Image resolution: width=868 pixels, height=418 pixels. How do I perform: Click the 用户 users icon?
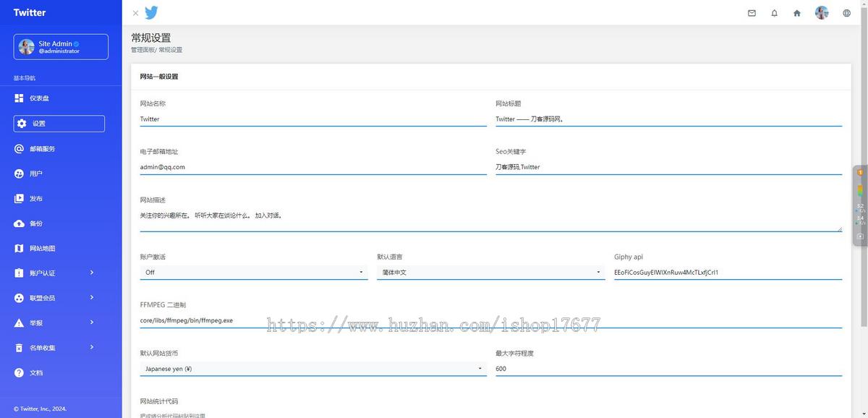20,174
